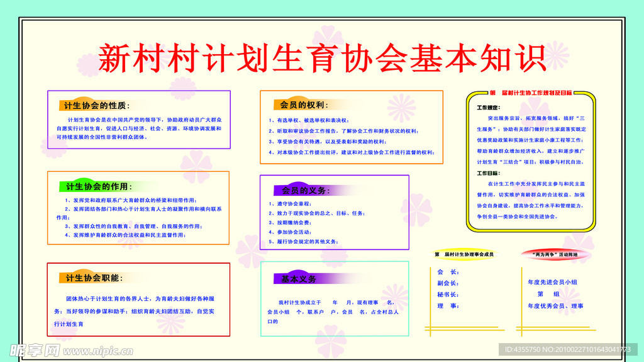Viewport: 644px width, 362px height.
Task: Select rights line 4、对本级协会工作提出批评
Action: point(352,152)
